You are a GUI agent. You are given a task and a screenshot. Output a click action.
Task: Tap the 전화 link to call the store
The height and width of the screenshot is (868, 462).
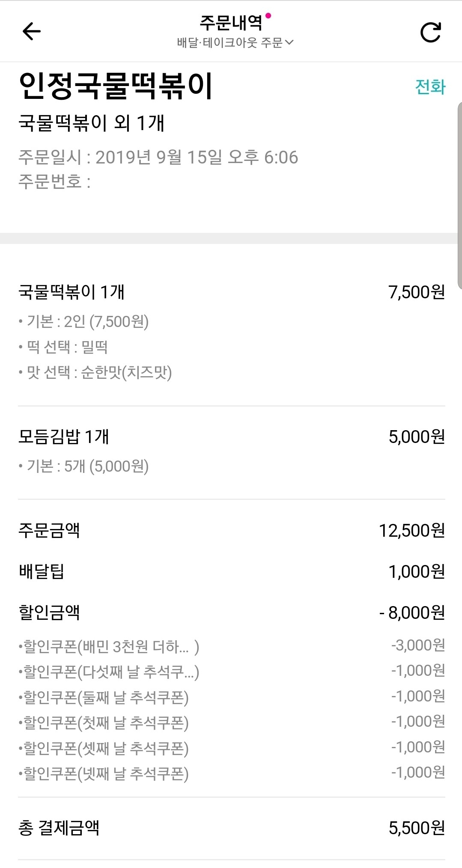[x=430, y=87]
